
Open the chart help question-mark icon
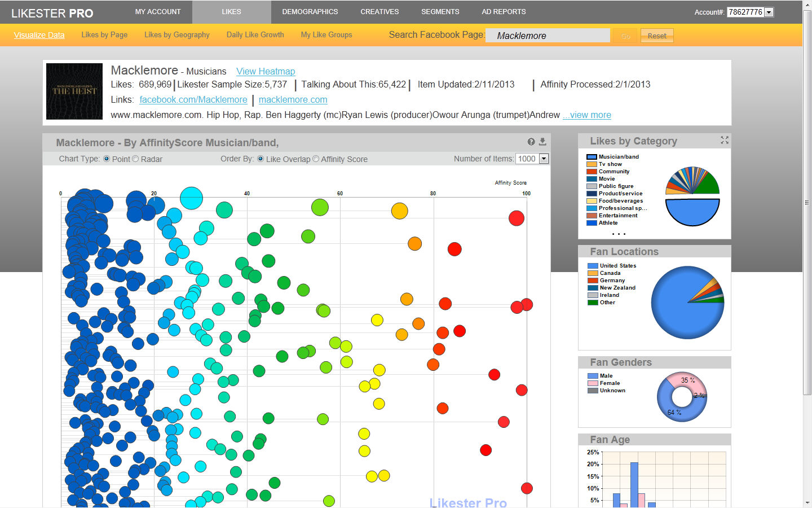[x=531, y=142]
